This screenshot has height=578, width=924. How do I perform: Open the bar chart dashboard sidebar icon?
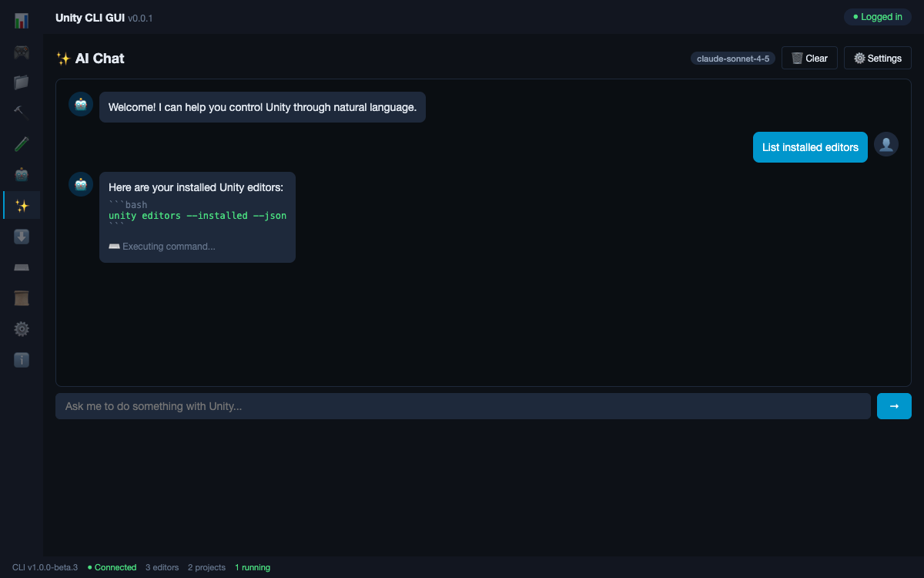pyautogui.click(x=22, y=21)
